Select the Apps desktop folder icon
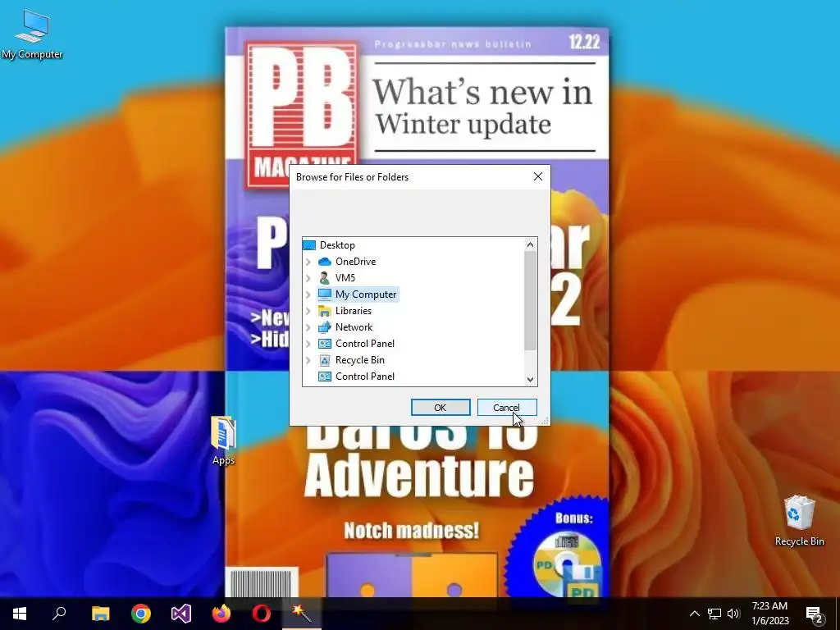Image resolution: width=840 pixels, height=630 pixels. click(223, 441)
